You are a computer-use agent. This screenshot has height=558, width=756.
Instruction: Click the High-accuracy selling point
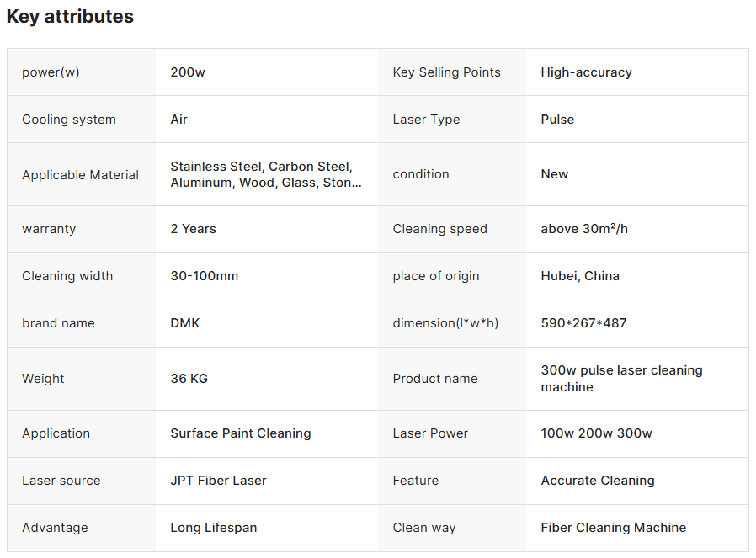click(586, 72)
